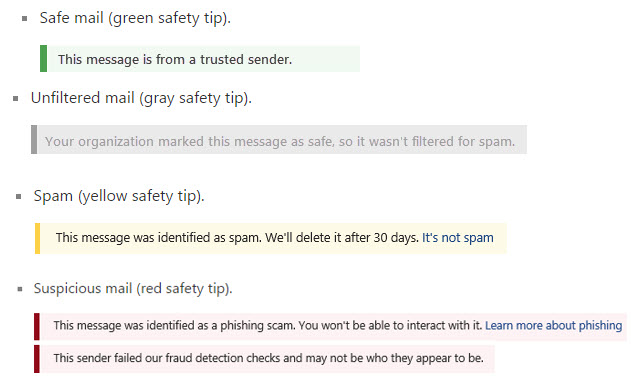Click the bullet beside Safe mail
This screenshot has width=631, height=386.
pyautogui.click(x=25, y=19)
